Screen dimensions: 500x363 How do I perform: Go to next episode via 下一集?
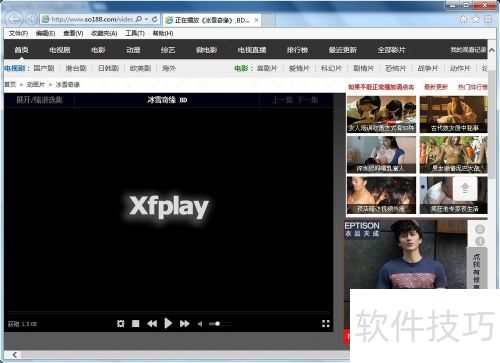click(307, 100)
